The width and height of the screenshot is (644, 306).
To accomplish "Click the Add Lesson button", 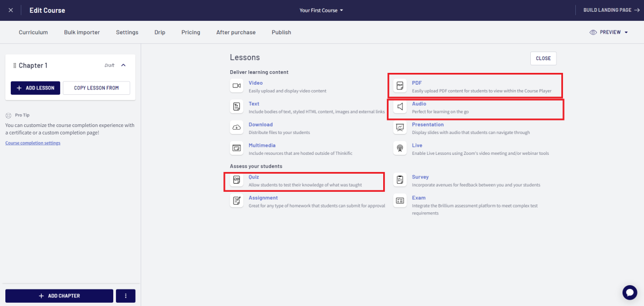I will 35,88.
